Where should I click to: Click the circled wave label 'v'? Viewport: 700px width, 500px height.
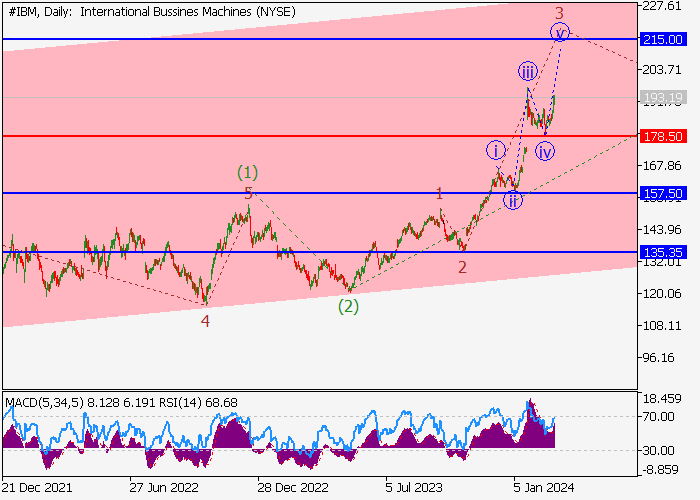560,32
